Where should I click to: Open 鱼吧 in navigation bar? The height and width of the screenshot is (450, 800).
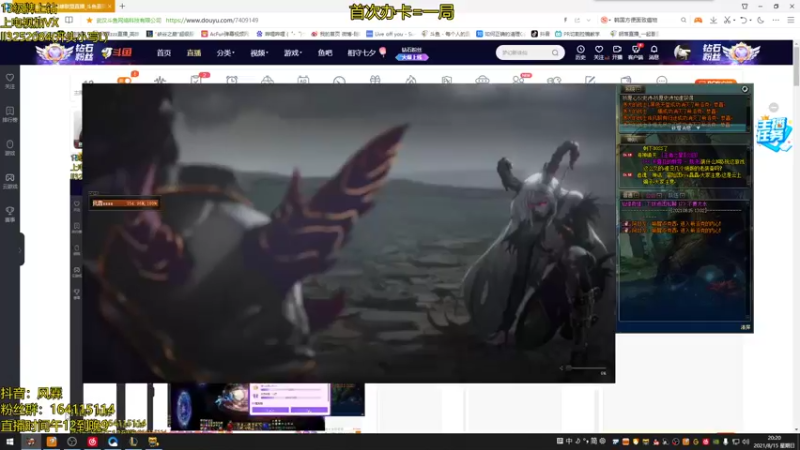tap(324, 53)
